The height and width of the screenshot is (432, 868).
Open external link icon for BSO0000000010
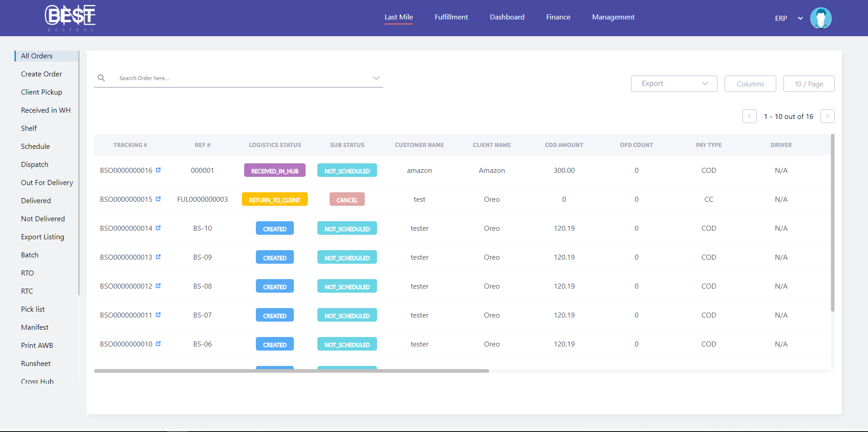pyautogui.click(x=158, y=344)
